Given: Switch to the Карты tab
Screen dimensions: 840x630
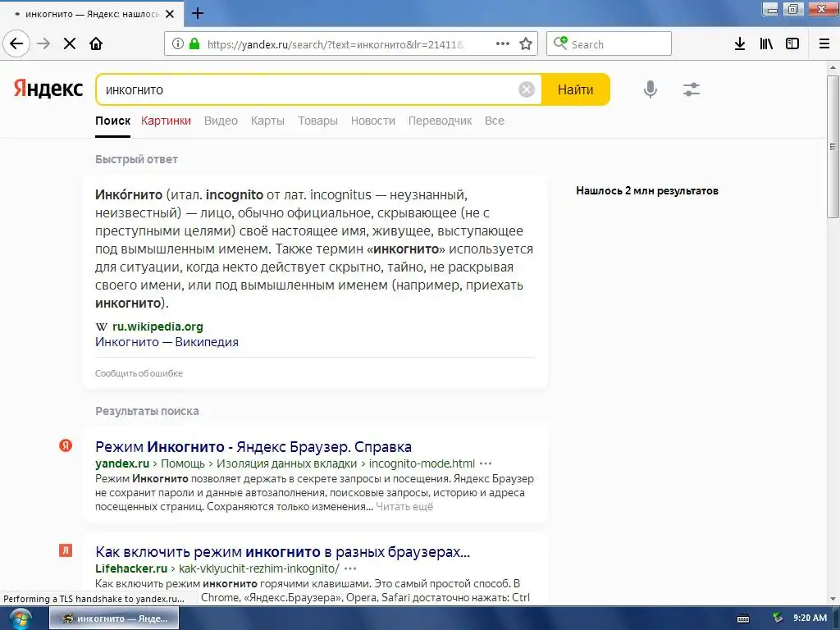Looking at the screenshot, I should point(267,121).
